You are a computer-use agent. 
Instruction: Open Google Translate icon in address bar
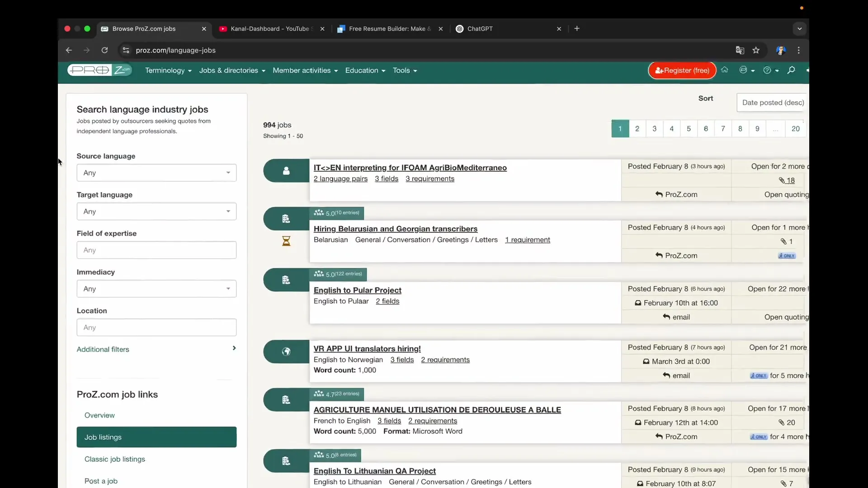coord(740,50)
